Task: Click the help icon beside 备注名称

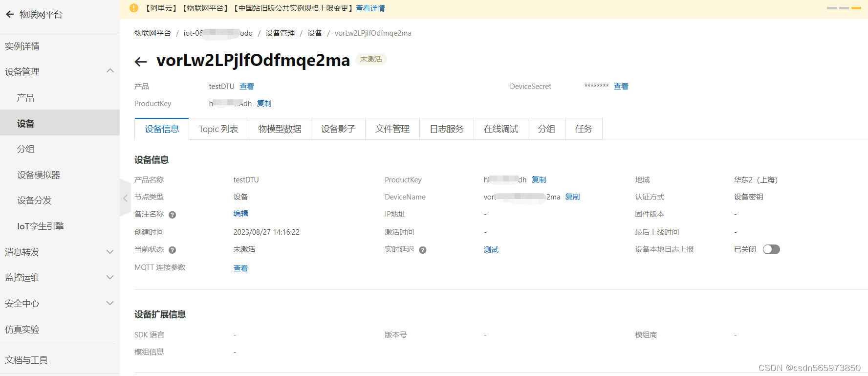Action: coord(172,215)
